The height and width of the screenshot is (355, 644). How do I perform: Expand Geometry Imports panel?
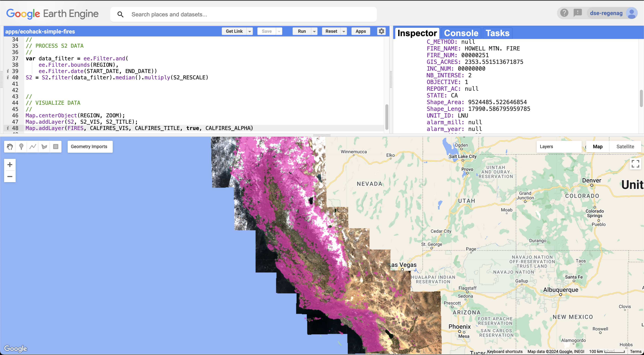coord(90,147)
